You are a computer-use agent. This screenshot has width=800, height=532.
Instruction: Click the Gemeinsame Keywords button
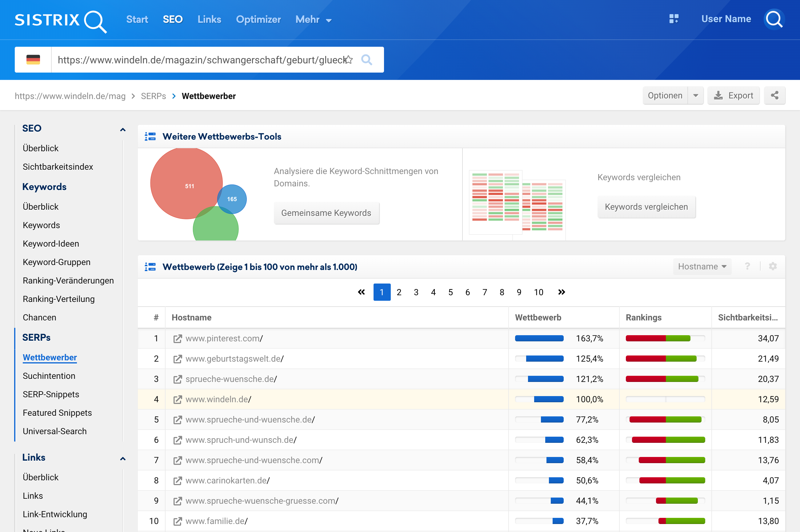click(326, 213)
